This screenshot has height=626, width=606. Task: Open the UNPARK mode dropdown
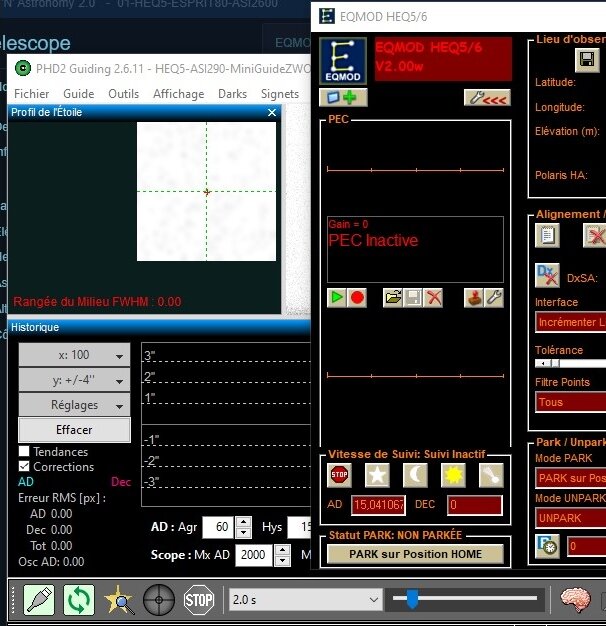pyautogui.click(x=571, y=518)
